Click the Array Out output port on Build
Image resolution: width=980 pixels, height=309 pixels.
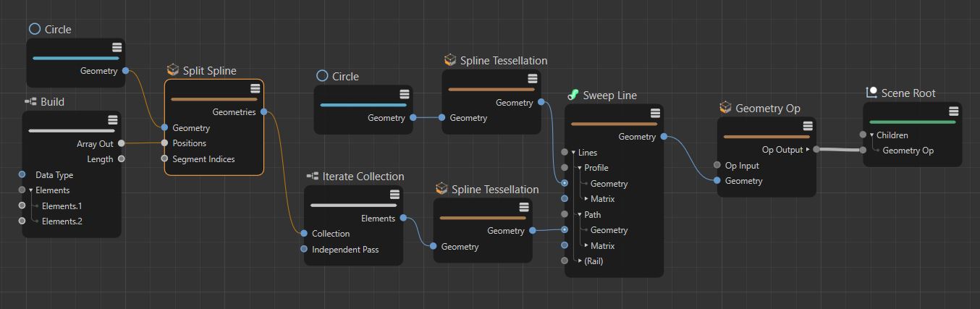[121, 143]
